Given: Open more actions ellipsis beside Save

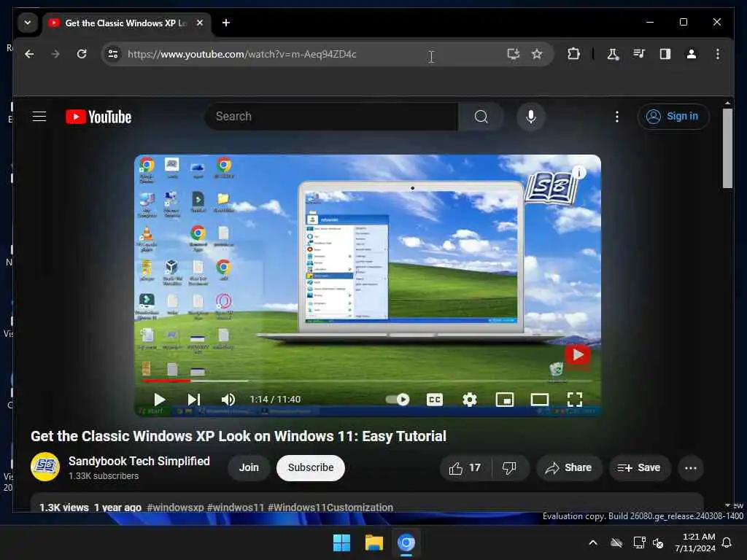Looking at the screenshot, I should (x=690, y=468).
